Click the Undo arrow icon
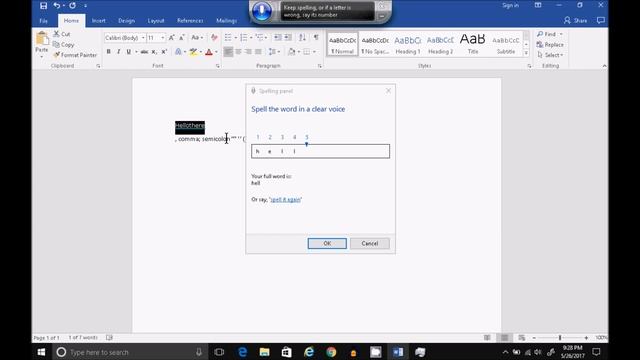This screenshot has width=640, height=360. click(x=57, y=6)
